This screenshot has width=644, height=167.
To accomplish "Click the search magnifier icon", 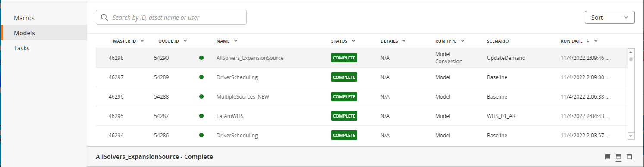I will 104,18.
